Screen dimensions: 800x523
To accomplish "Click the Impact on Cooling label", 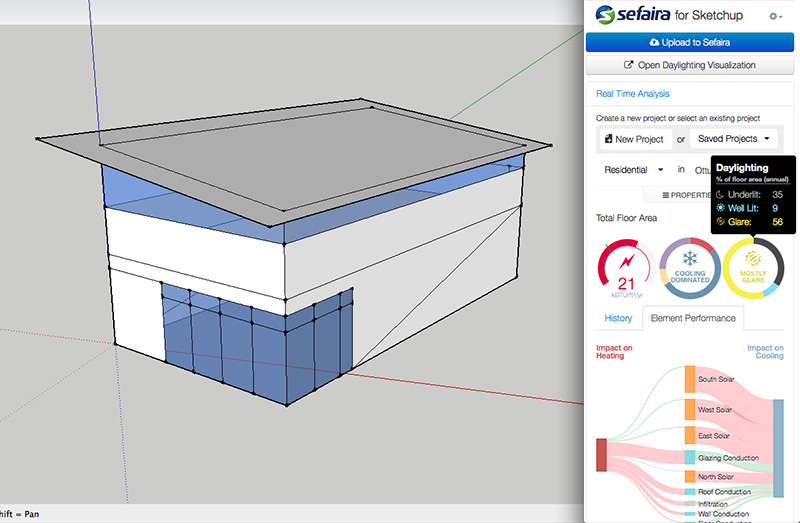I will tap(765, 352).
